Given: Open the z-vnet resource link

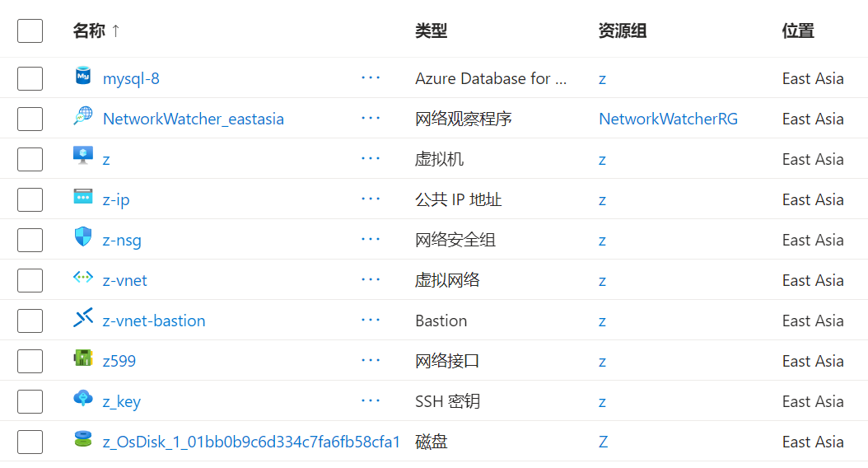Looking at the screenshot, I should 124,281.
